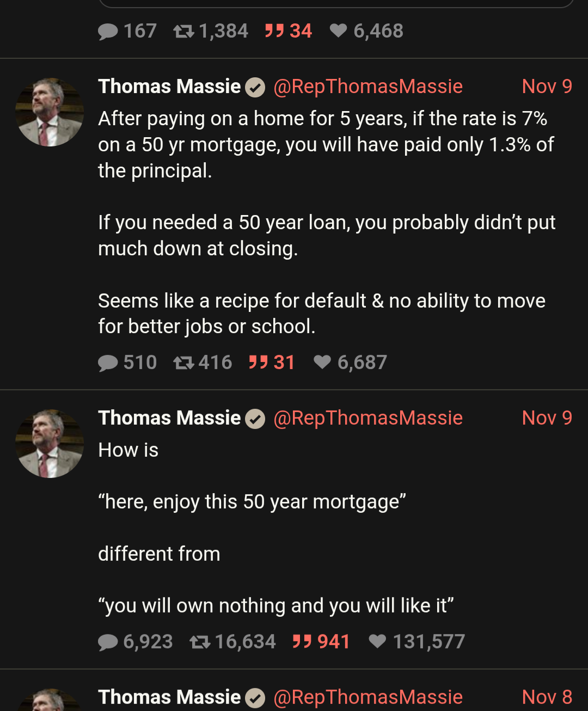The height and width of the screenshot is (711, 588).
Task: Click Thomas Massie name on the Nov 8 tweet
Action: (x=169, y=697)
